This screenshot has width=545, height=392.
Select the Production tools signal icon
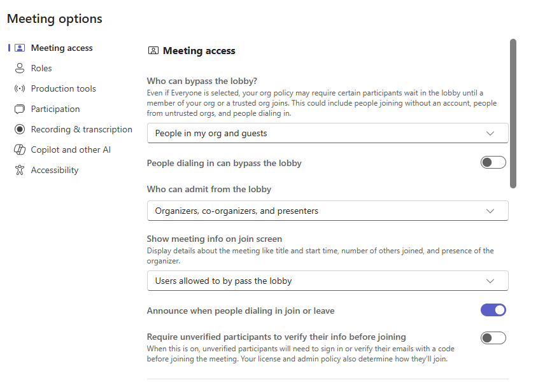point(20,88)
